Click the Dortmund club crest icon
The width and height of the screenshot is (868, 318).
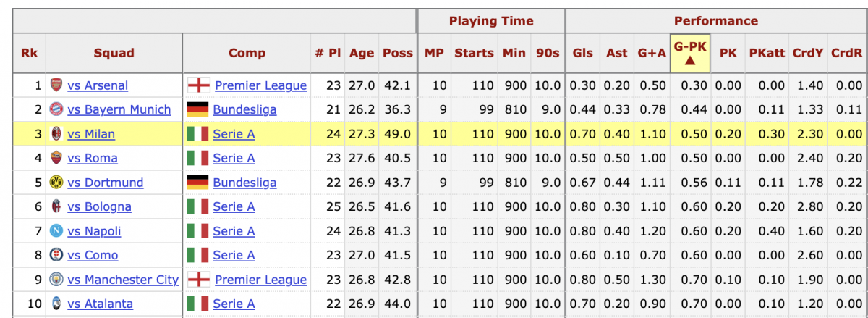click(x=56, y=183)
